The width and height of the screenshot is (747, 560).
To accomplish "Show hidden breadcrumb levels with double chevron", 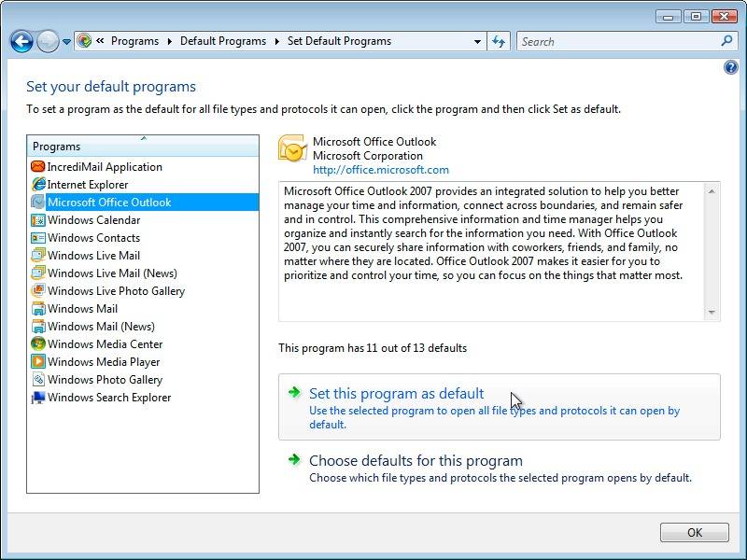I will pos(100,41).
